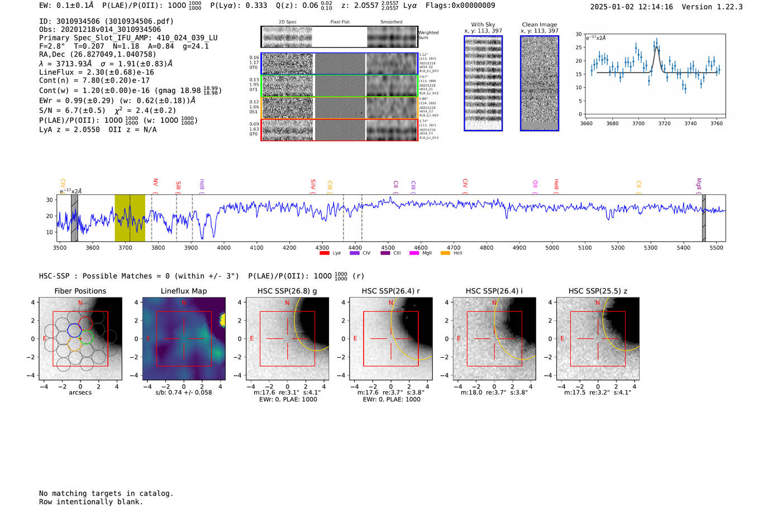Click the '2D Spec' column header
The height and width of the screenshot is (532, 782).
(288, 22)
